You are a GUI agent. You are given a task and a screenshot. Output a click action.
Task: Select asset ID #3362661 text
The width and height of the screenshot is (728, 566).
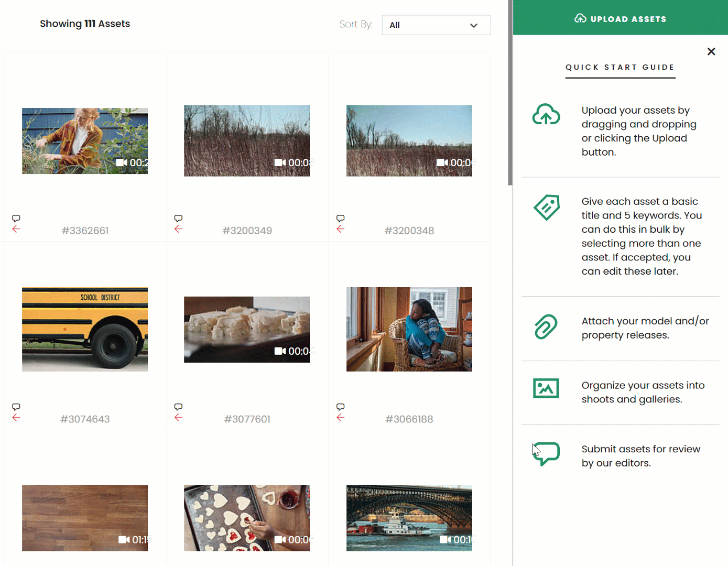click(x=85, y=231)
